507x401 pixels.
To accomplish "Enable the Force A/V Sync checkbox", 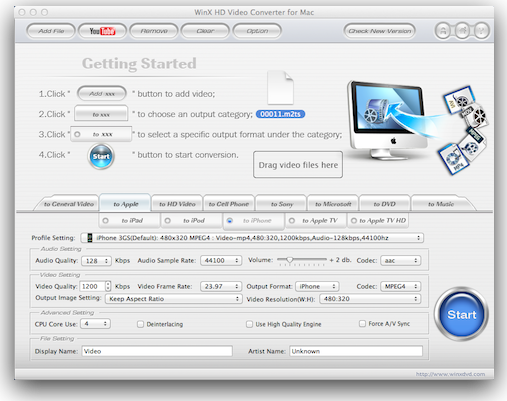I will [x=362, y=324].
